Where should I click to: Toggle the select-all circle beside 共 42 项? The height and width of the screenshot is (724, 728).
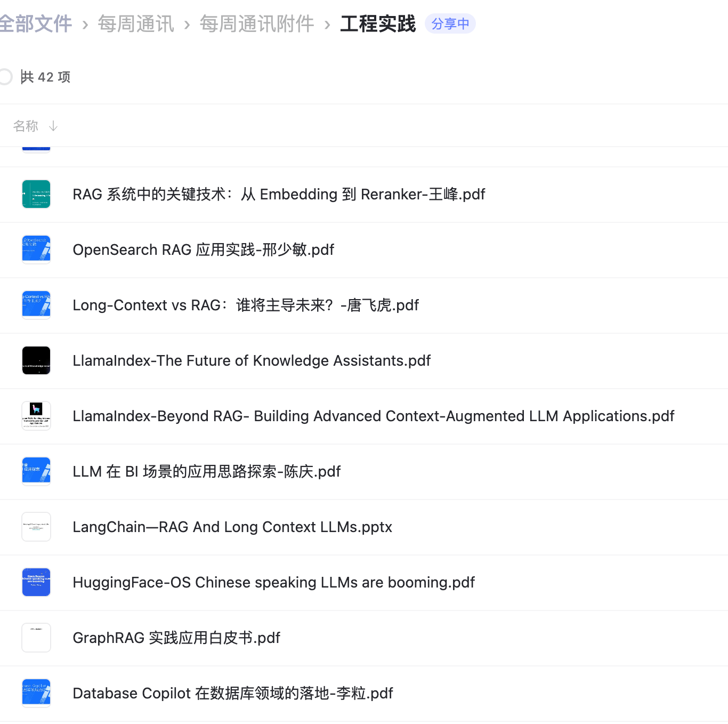[x=5, y=77]
